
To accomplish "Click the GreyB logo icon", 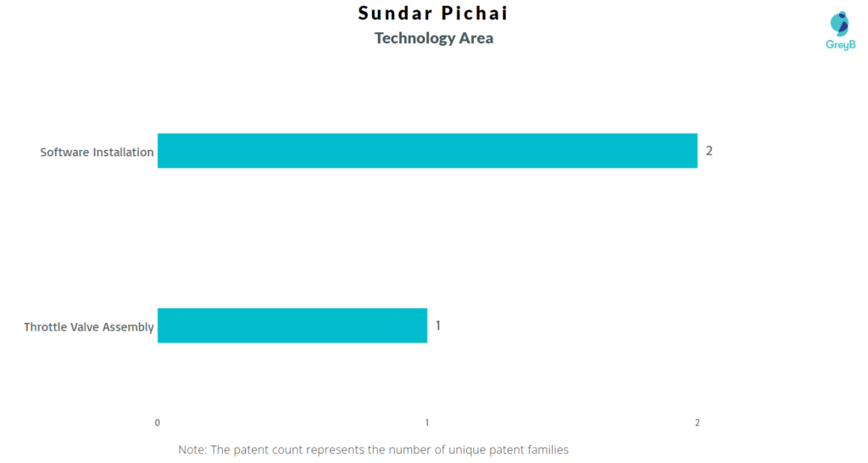I will click(840, 24).
